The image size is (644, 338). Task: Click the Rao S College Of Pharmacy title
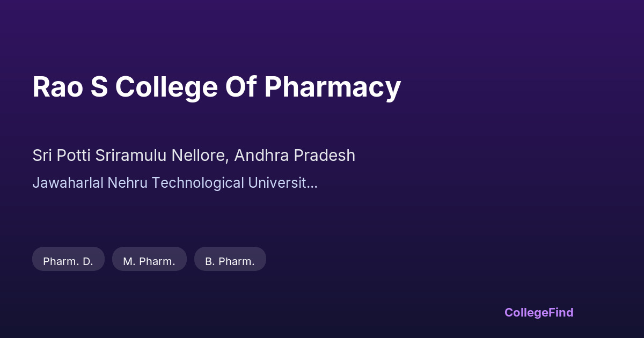216,87
